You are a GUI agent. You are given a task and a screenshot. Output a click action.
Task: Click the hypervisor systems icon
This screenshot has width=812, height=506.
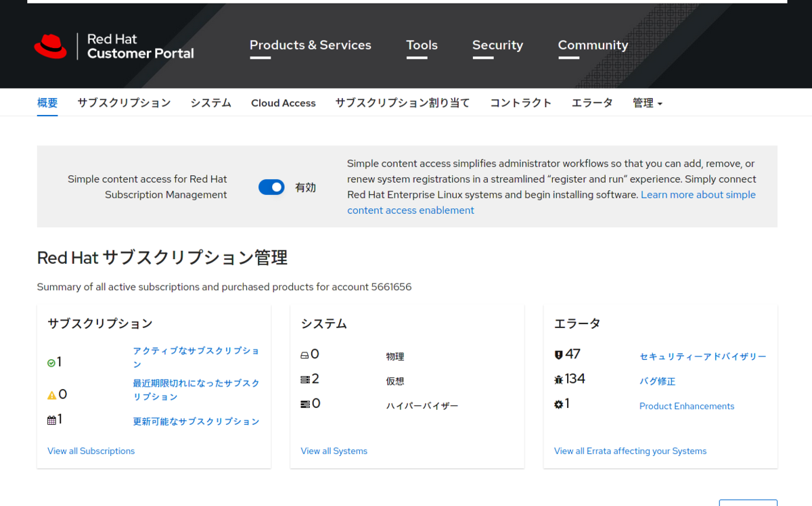tap(304, 404)
